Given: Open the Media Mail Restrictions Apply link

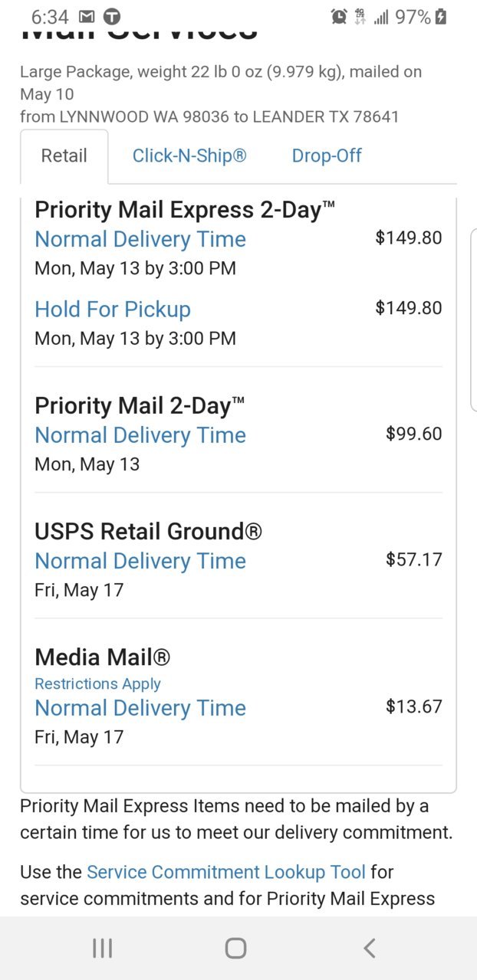Looking at the screenshot, I should pos(98,683).
